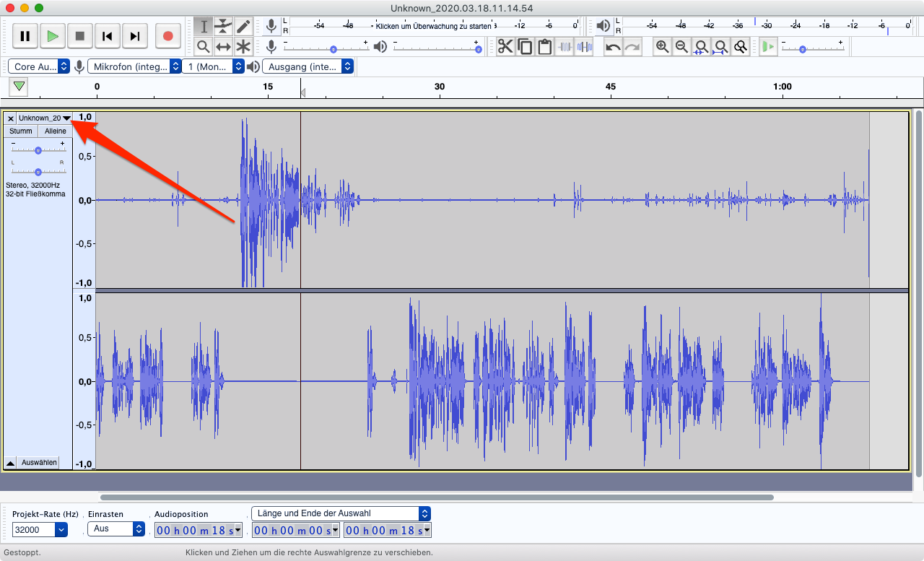The width and height of the screenshot is (924, 561).
Task: Click the Undo arrow icon
Action: pos(613,47)
